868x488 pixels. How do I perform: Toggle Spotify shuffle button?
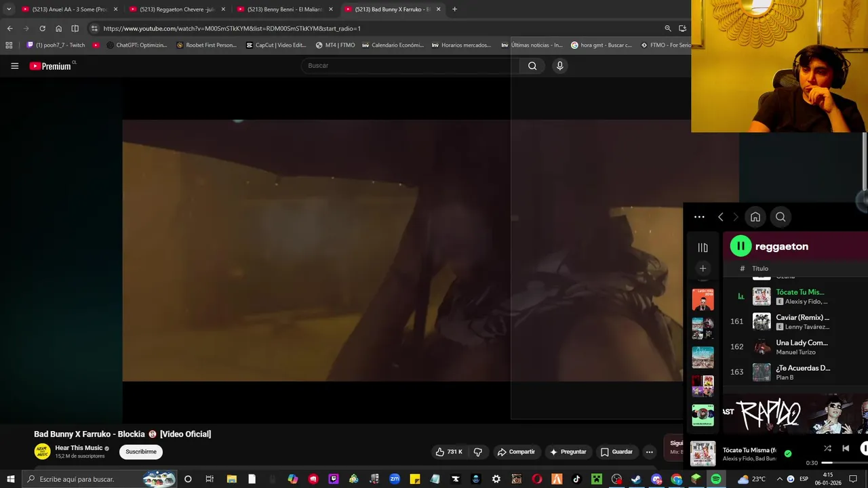pos(827,448)
